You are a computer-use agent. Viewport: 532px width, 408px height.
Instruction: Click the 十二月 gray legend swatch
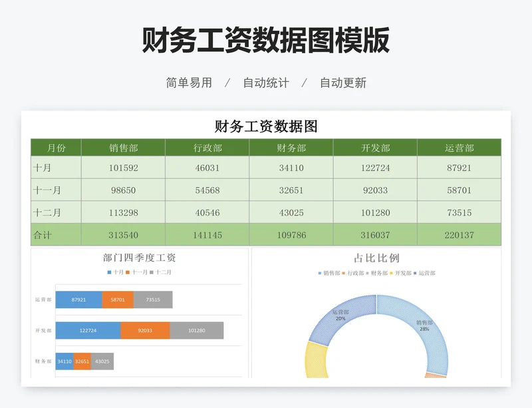152,272
